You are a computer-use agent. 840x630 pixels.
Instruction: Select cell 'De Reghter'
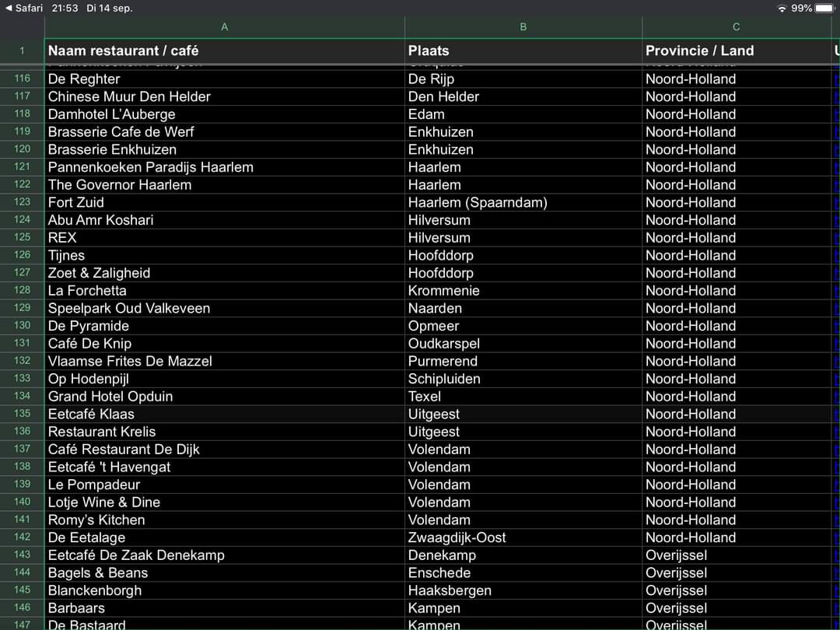tap(225, 79)
